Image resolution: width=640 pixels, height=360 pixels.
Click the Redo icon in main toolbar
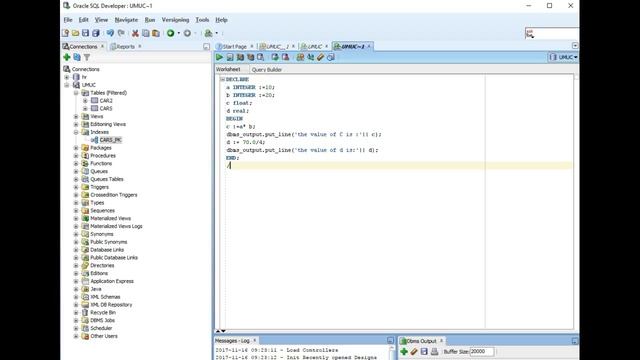[x=121, y=33]
